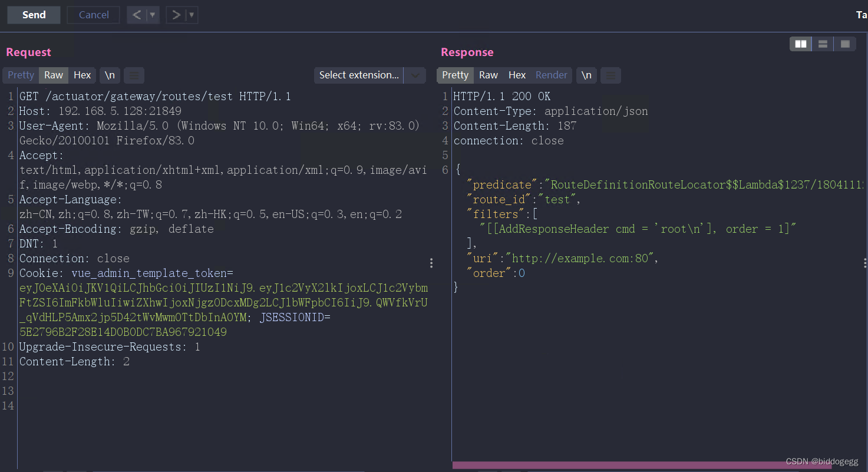Open the previous-history dropdown arrow

(153, 15)
